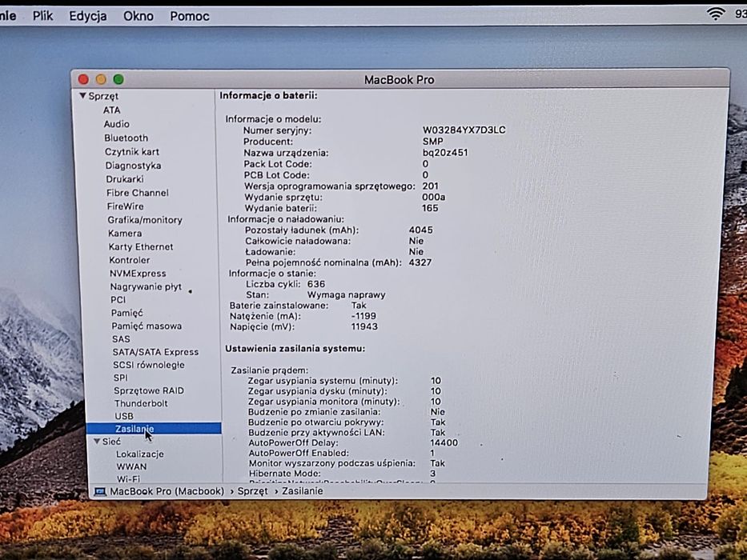Click the SMP producer value

pos(433,142)
